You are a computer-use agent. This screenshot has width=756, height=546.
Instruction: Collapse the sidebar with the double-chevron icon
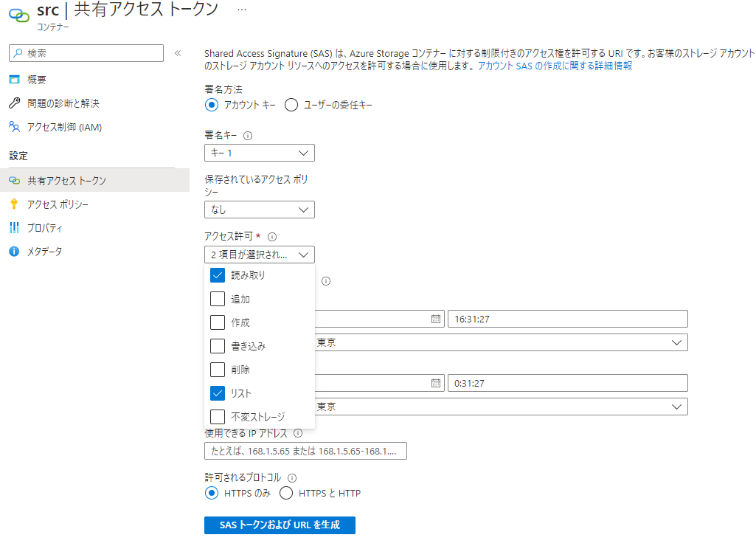click(x=178, y=53)
